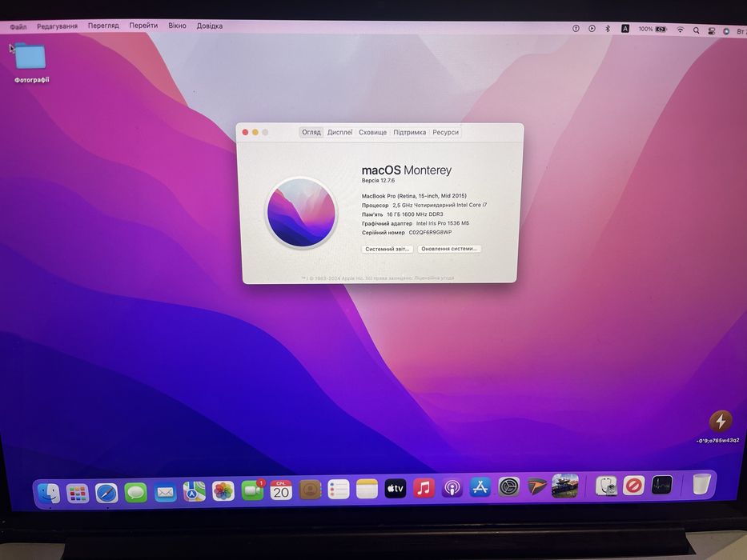Viewport: 747px width, 560px height.
Task: Switch to the Дисплеї tab
Action: tap(339, 132)
